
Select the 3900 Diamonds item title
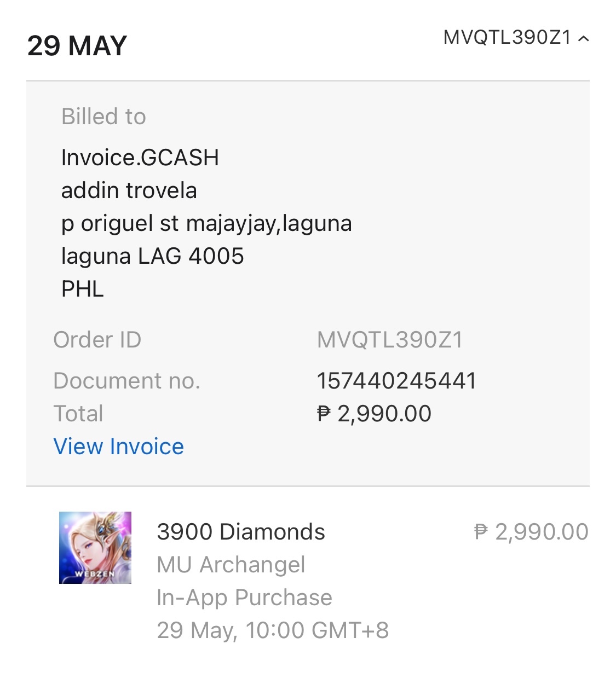241,532
